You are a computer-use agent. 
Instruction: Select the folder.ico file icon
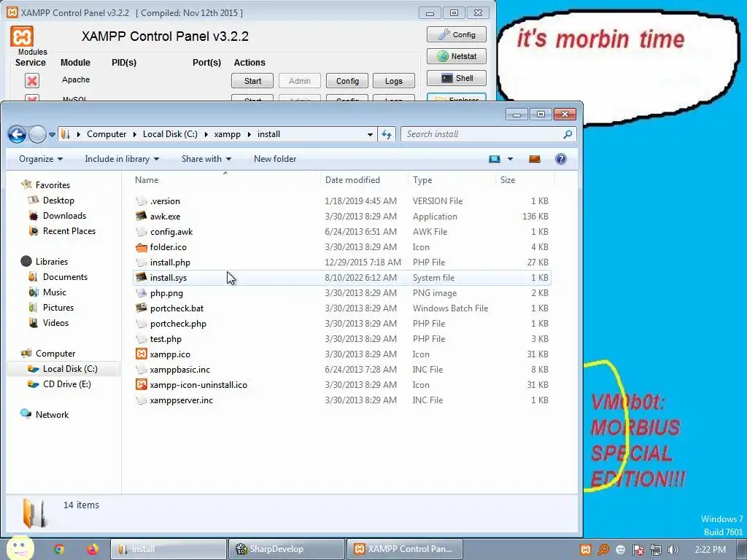pyautogui.click(x=141, y=247)
